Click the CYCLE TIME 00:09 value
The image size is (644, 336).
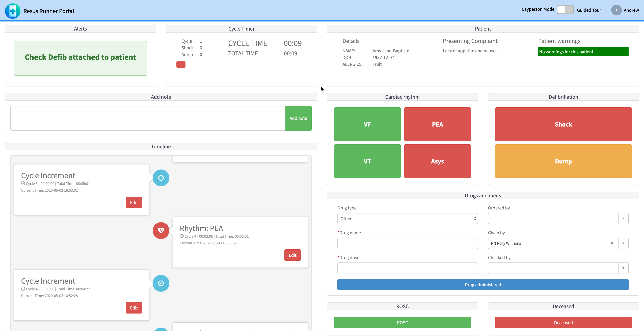[x=292, y=43]
